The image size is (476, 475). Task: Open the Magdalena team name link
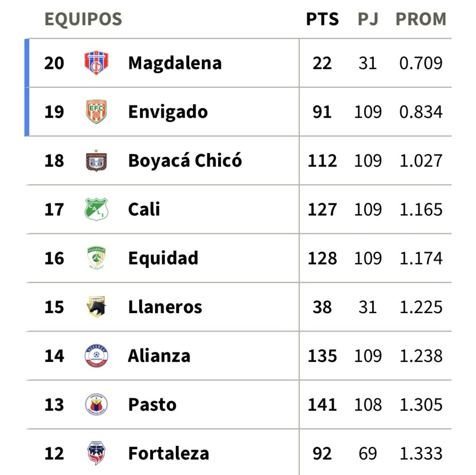175,63
